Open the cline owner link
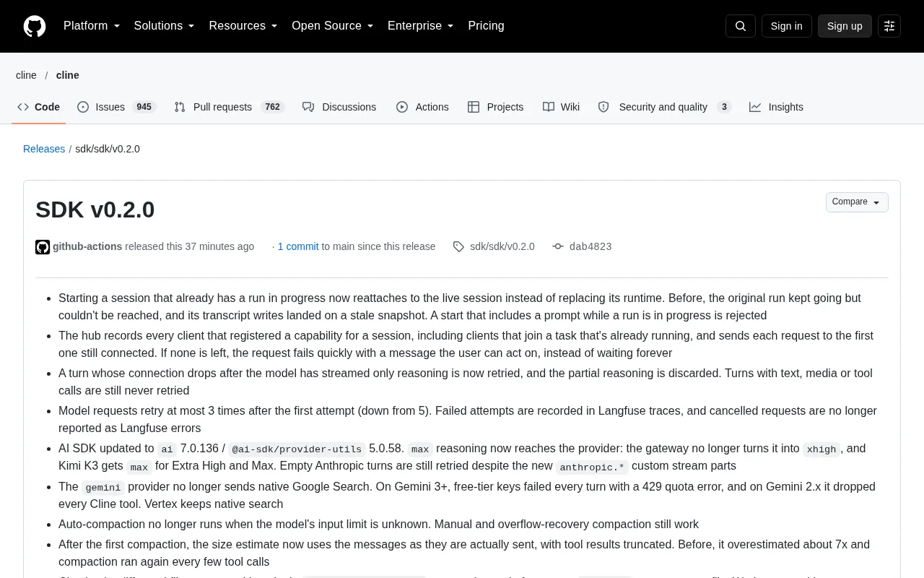The width and height of the screenshot is (924, 578). [x=26, y=75]
